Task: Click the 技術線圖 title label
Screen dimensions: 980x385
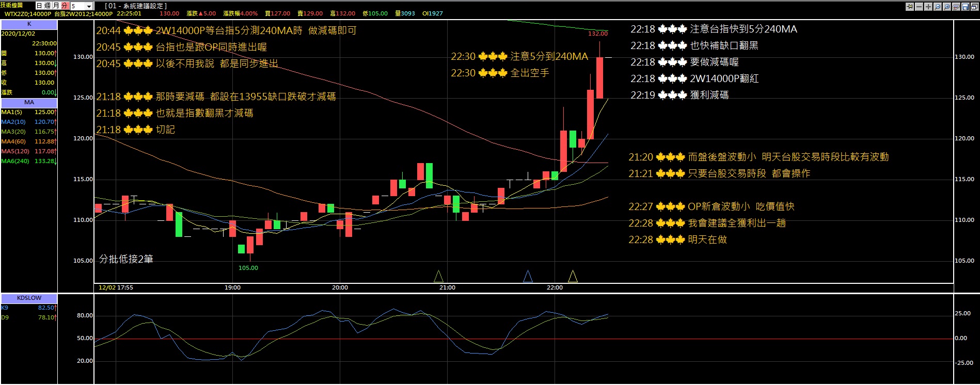Action: click(11, 5)
